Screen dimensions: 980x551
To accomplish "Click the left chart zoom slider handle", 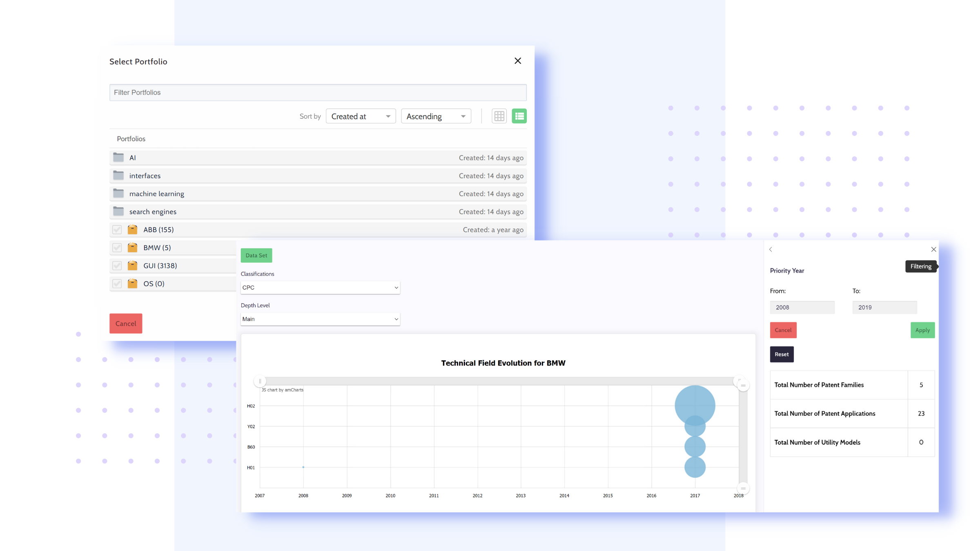I will 260,381.
